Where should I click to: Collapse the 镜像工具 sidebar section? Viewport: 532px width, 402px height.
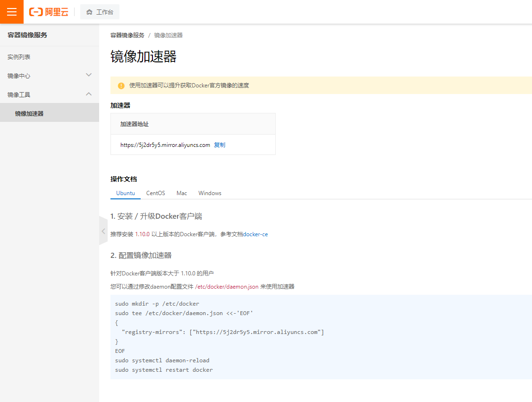coord(50,95)
